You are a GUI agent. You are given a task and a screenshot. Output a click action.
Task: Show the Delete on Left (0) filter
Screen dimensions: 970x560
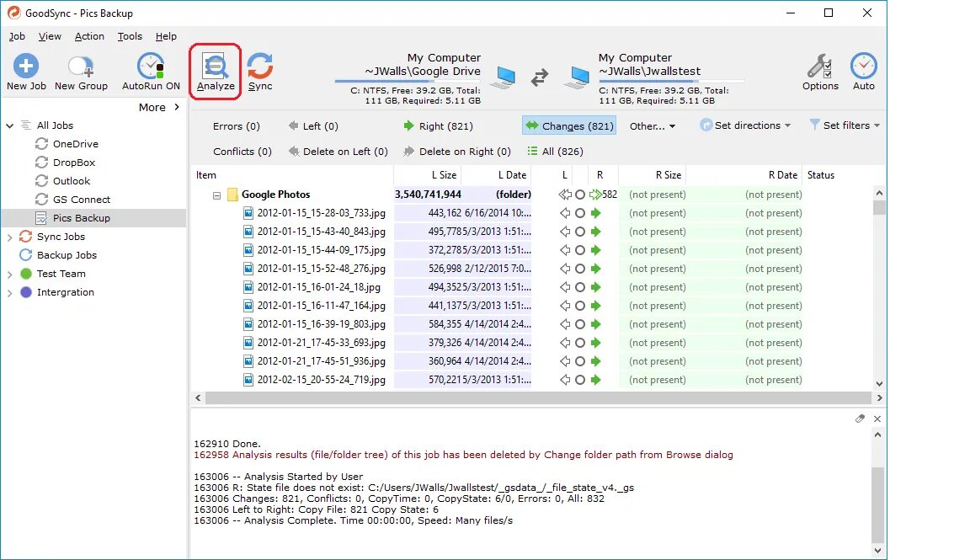pyautogui.click(x=338, y=152)
